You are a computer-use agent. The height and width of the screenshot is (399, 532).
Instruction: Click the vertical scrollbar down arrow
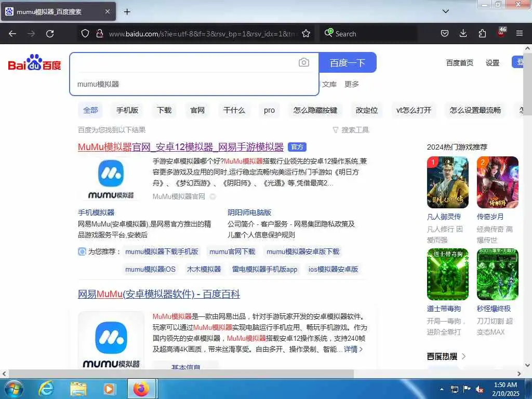(x=528, y=365)
